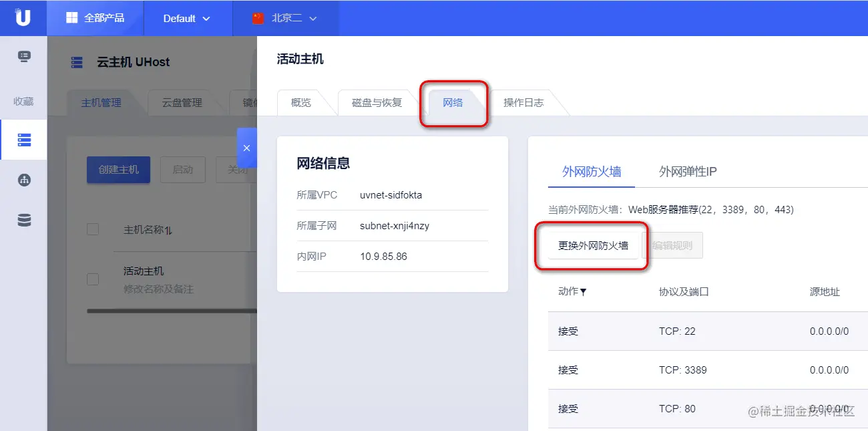Switch to the 主机管理 tab
Viewport: 868px width, 431px height.
click(101, 103)
